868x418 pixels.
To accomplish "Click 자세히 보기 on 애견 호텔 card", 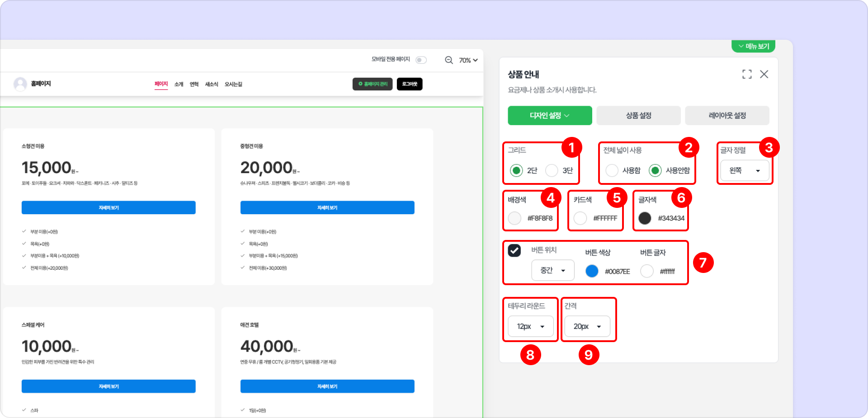I will [x=327, y=386].
